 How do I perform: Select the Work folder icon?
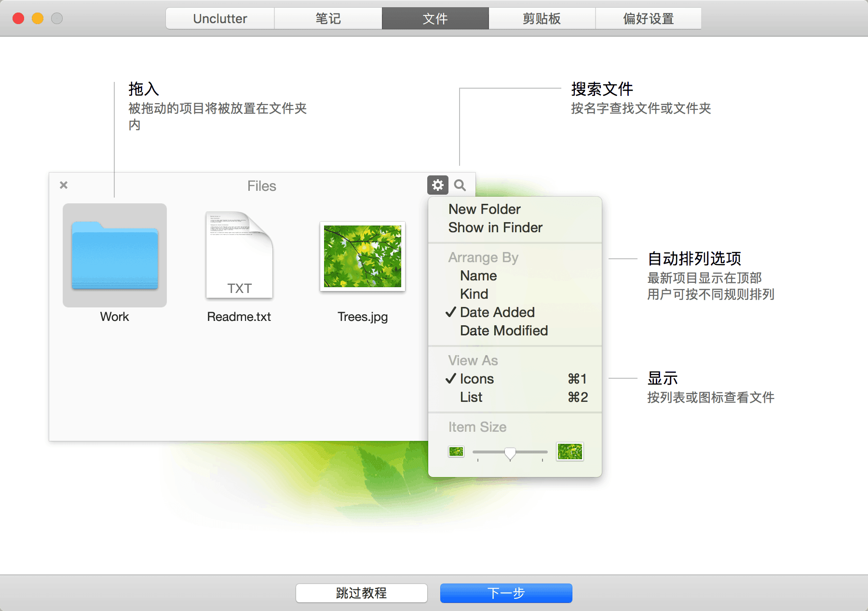115,255
